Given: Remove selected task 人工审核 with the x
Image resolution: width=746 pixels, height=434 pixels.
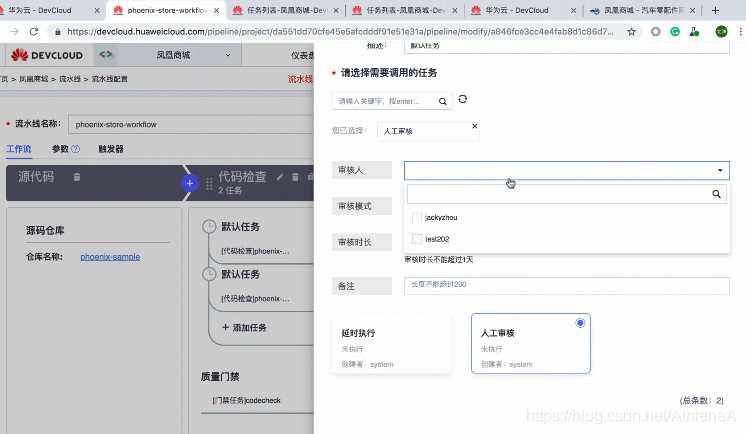Looking at the screenshot, I should click(474, 126).
